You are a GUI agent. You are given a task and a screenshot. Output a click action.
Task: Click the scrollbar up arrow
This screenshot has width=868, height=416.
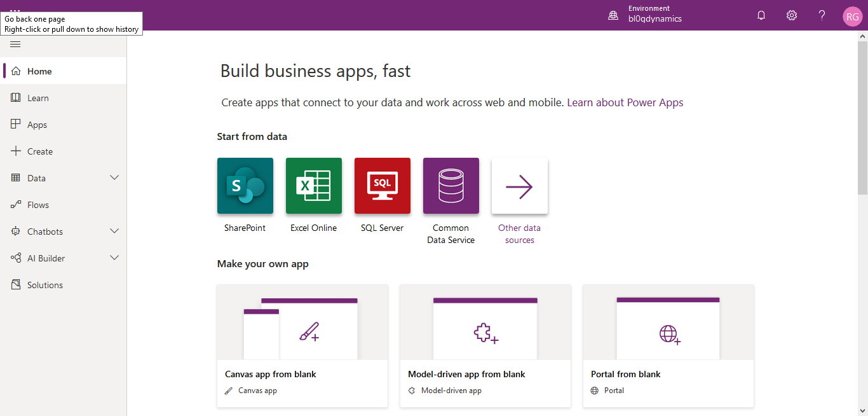pos(862,36)
